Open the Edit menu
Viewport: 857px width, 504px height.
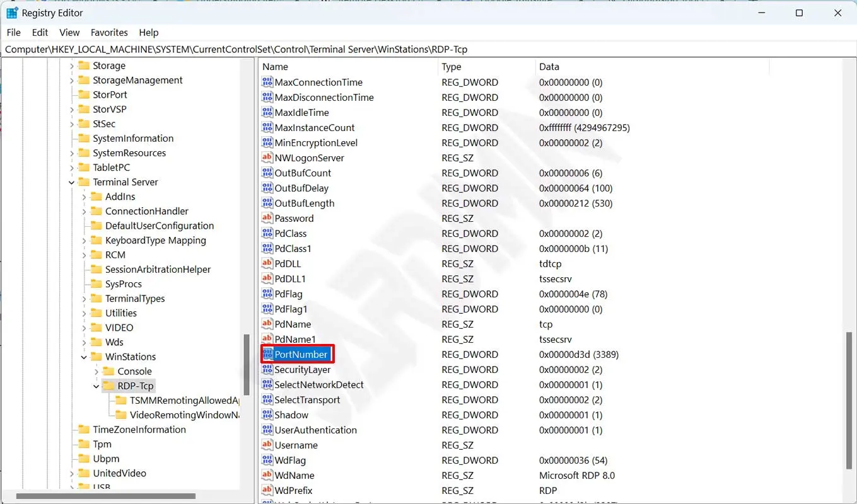(40, 32)
